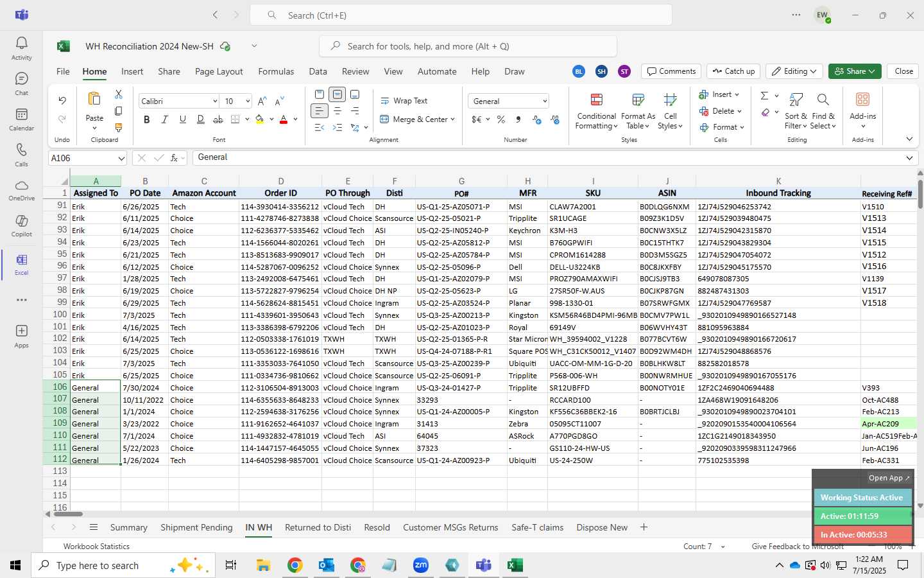Viewport: 924px width, 578px height.
Task: Click the green Share button
Action: point(855,71)
